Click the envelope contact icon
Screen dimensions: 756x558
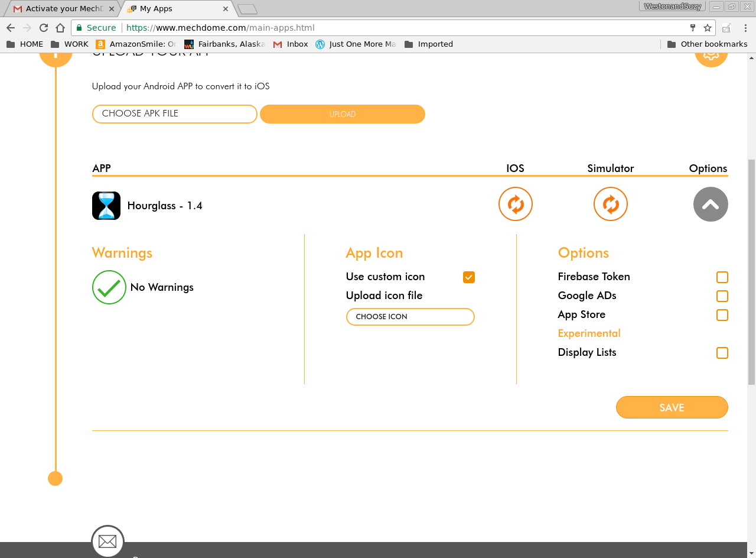click(107, 541)
